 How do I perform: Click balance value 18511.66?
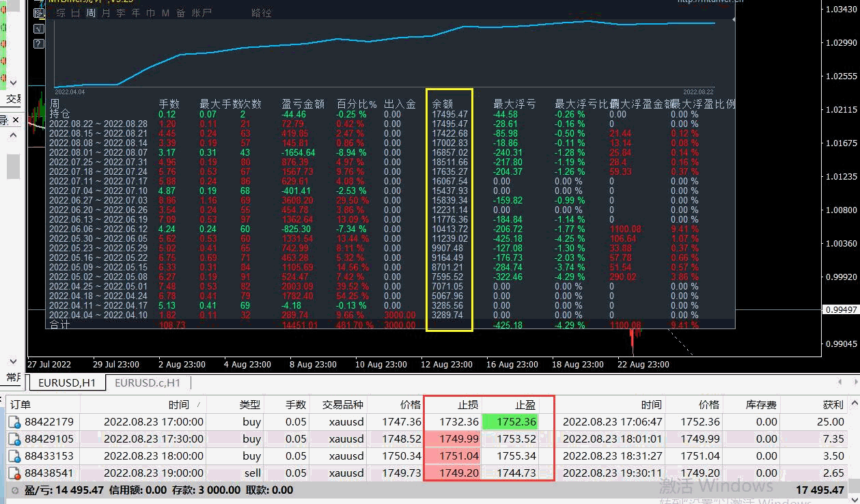[450, 163]
